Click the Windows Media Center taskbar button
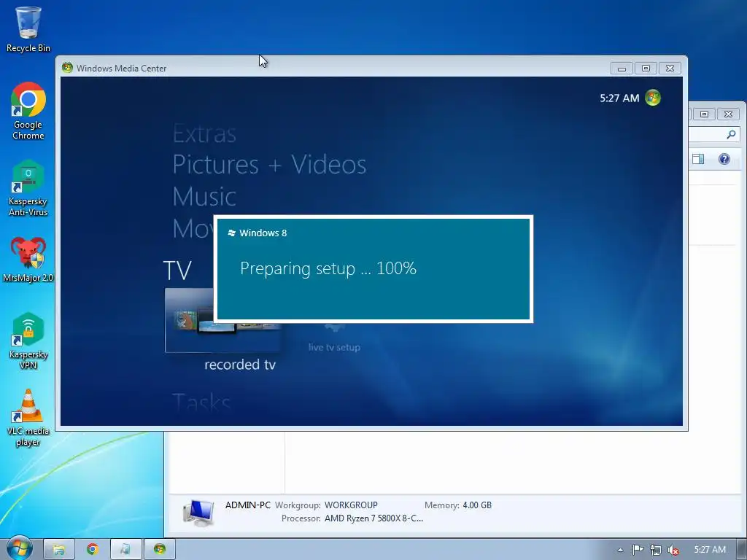Screen dimensions: 747x560 click(x=160, y=550)
